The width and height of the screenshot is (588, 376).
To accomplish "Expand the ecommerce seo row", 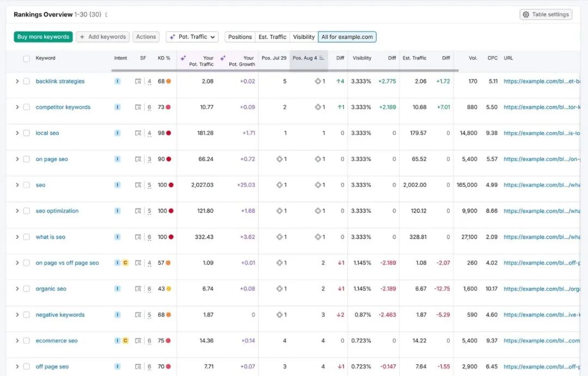I will coord(17,341).
